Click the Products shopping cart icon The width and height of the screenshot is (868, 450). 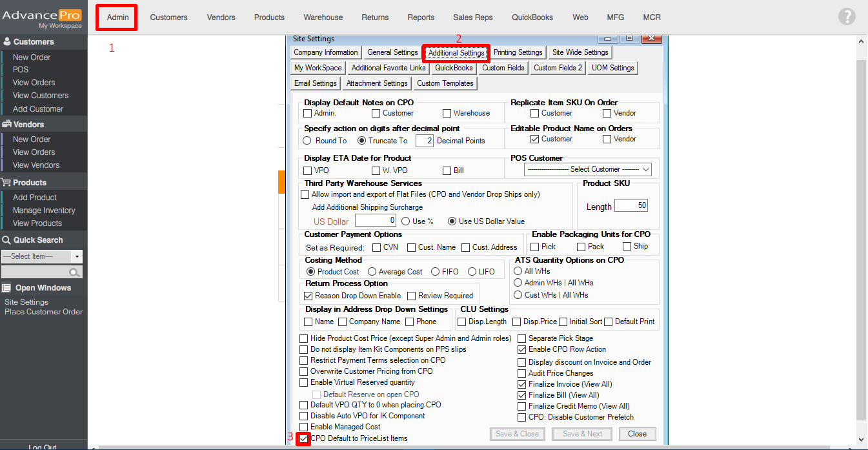tap(7, 183)
